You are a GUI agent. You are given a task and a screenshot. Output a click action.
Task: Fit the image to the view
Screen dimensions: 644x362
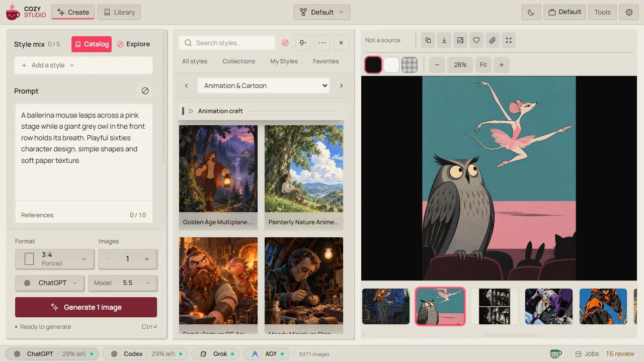coord(484,65)
